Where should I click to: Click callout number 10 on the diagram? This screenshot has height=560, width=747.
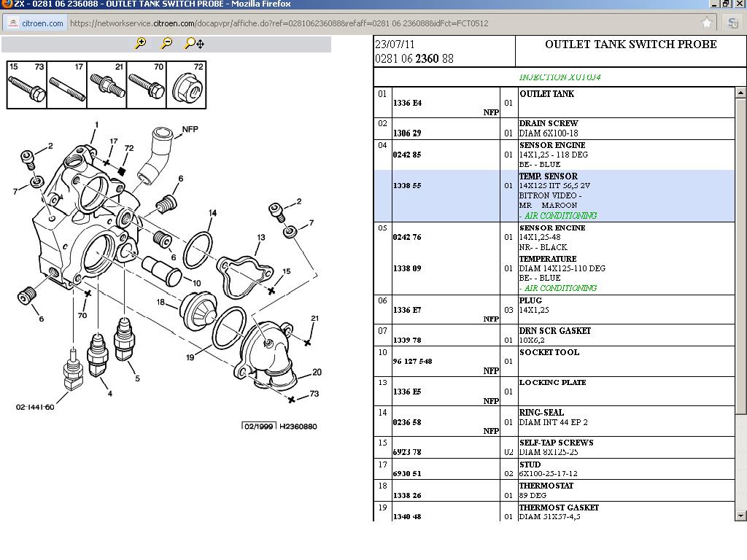[x=196, y=283]
